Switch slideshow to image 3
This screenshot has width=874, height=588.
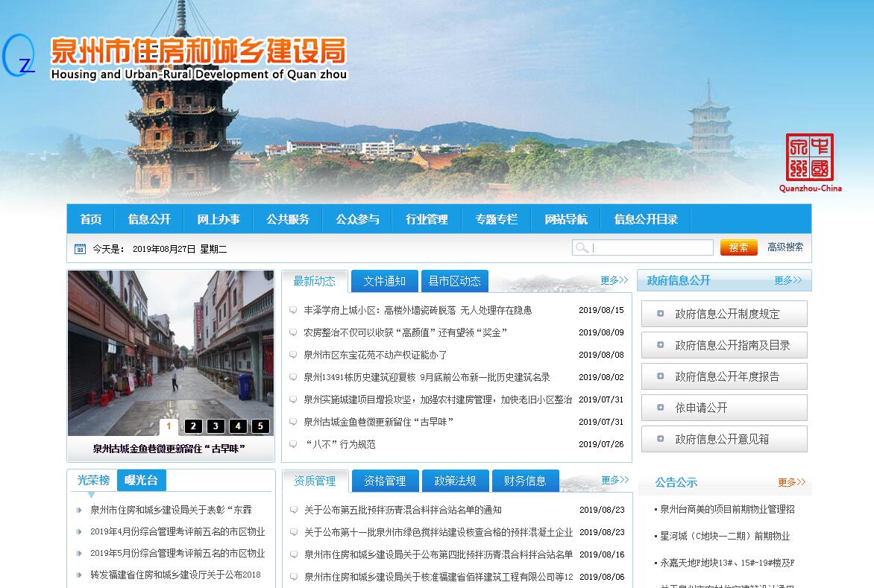pos(216,426)
